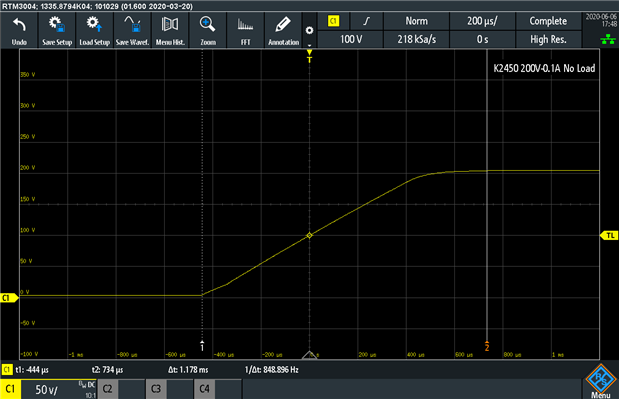Toggle channel C3 on
The height and width of the screenshot is (399, 619).
[156, 389]
